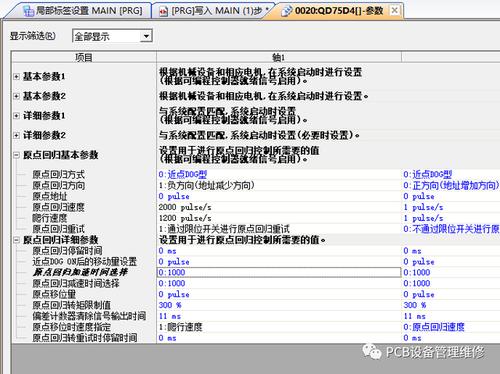Select the 原点回归方向 row label
The height and width of the screenshot is (374, 500).
point(58,185)
